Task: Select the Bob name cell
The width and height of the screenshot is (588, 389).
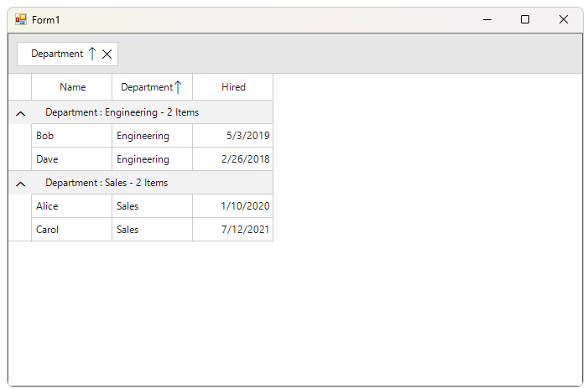Action: tap(71, 136)
